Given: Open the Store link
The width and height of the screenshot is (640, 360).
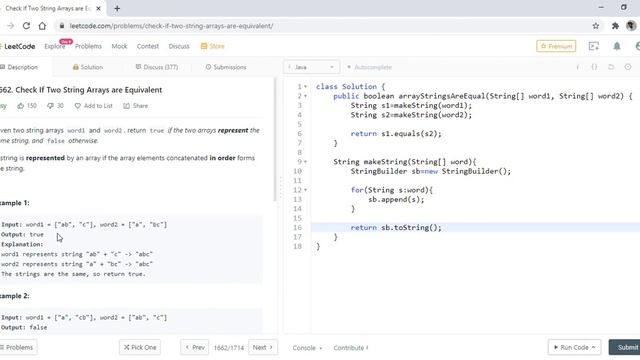Looking at the screenshot, I should [x=213, y=46].
